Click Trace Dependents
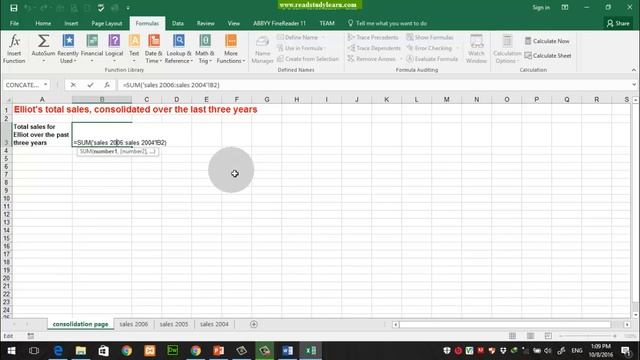Screen dimensions: 640x360 [374, 48]
